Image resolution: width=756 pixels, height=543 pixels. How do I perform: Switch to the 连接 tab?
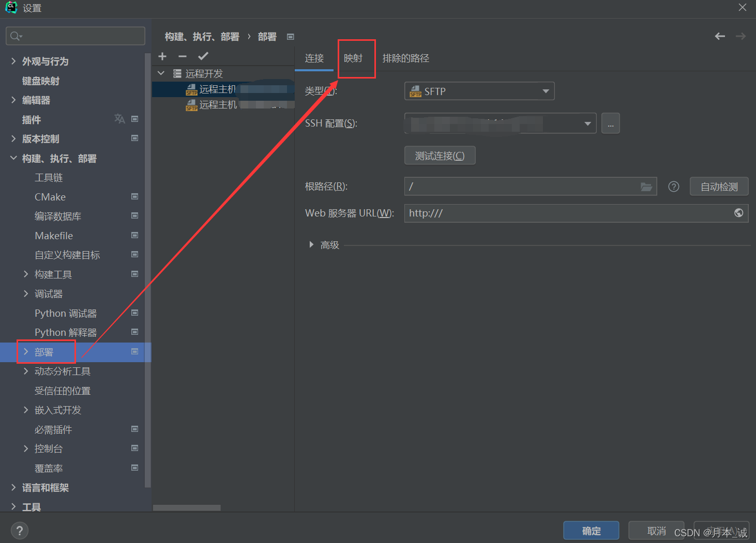click(314, 58)
